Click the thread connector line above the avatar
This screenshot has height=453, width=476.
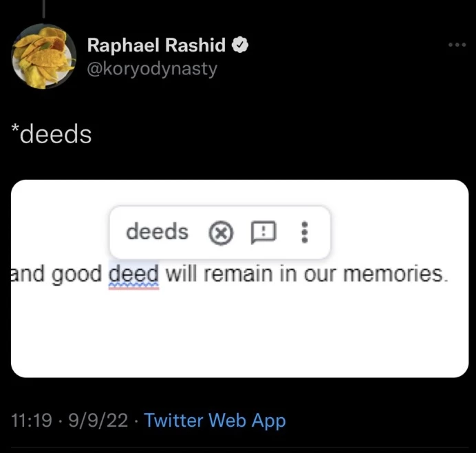click(43, 8)
